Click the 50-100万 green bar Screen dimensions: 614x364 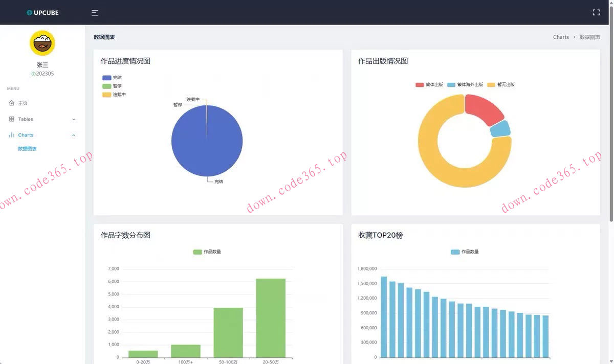[x=228, y=332]
